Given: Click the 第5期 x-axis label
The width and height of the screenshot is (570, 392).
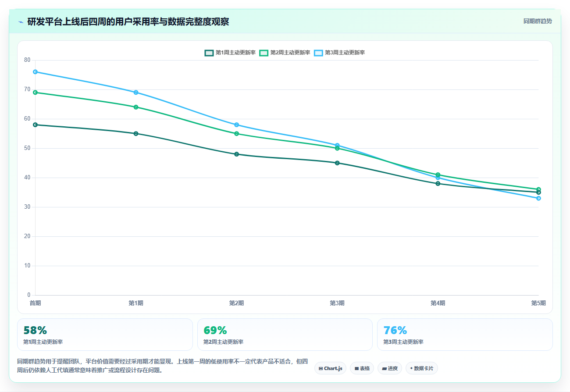Looking at the screenshot, I should click(538, 303).
